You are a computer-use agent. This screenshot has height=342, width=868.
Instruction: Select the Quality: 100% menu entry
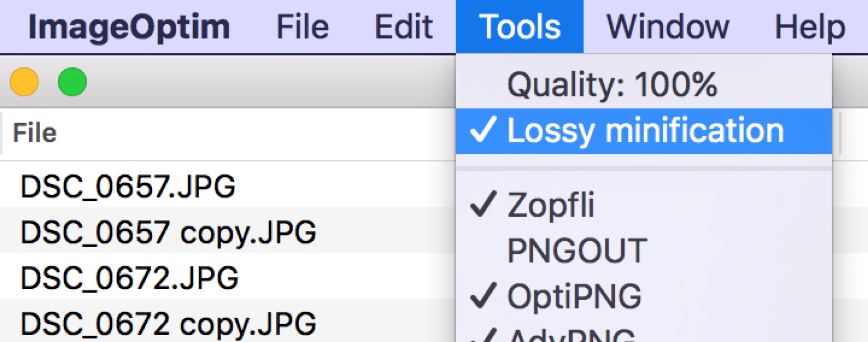[x=612, y=84]
